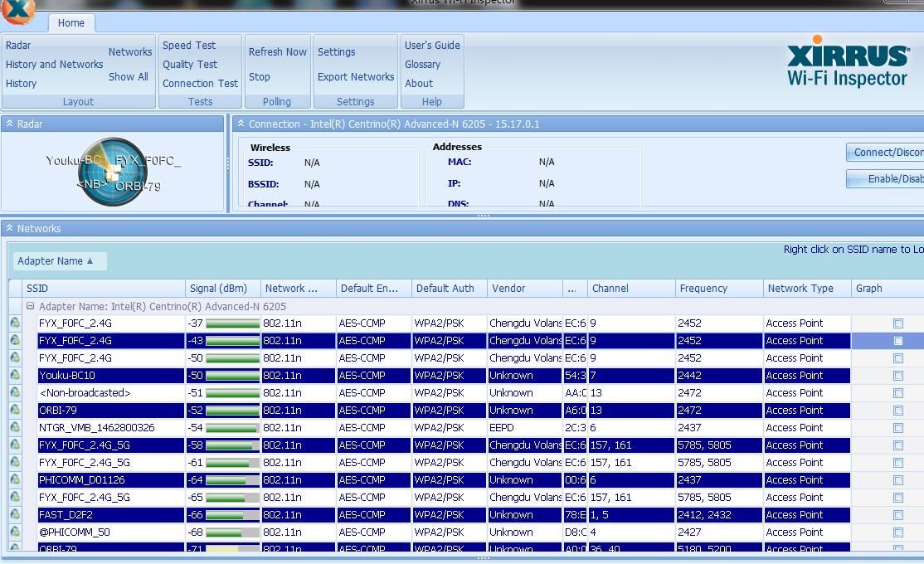Tick graph checkbox for FAST_D2F2
Viewport: 924px width, 564px height.
coord(898,515)
